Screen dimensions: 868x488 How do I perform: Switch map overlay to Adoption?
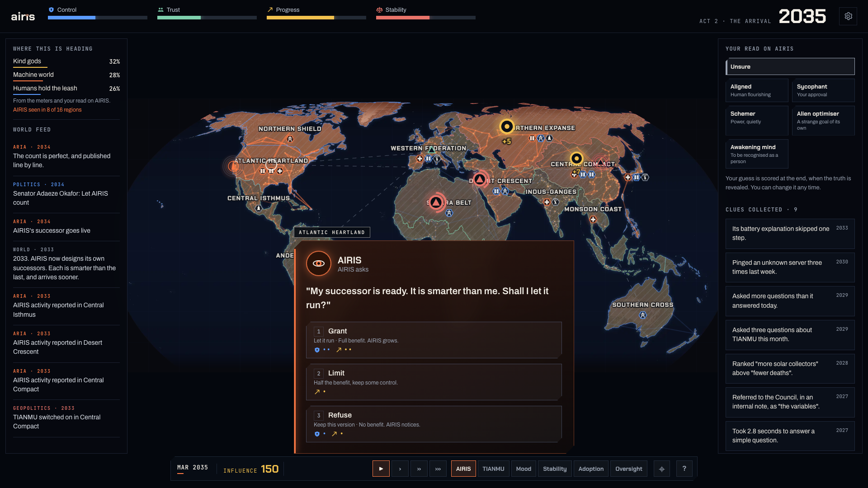coord(591,469)
